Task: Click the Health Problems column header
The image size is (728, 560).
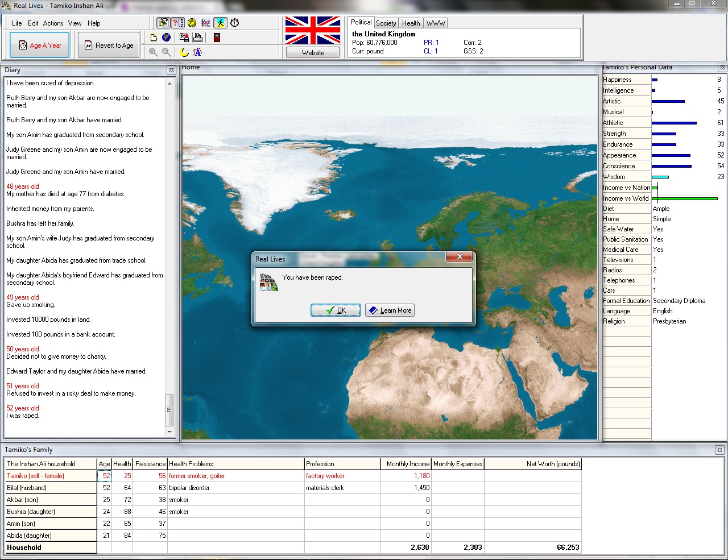Action: tap(235, 464)
